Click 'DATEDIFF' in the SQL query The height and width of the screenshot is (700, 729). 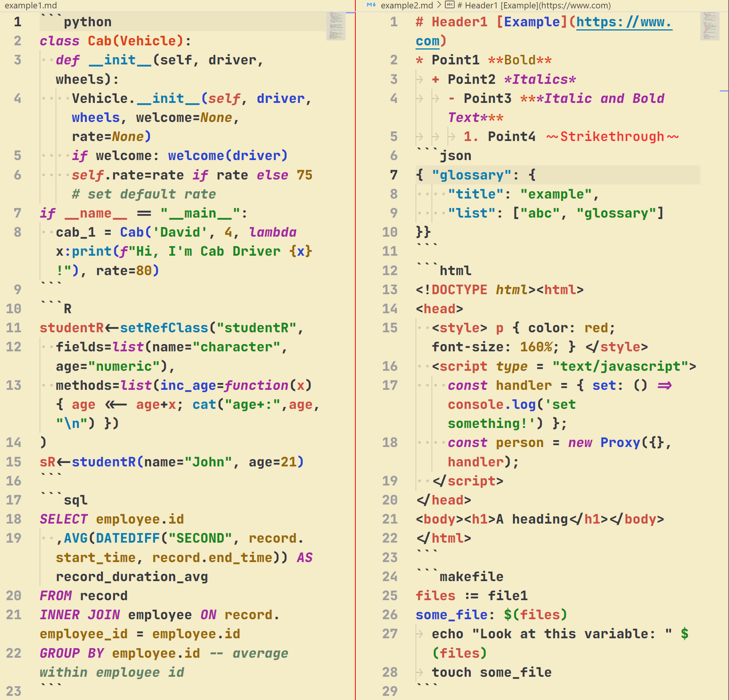coord(128,538)
